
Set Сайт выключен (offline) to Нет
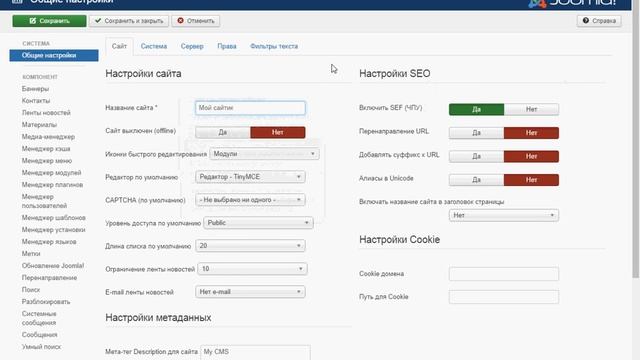coord(278,132)
